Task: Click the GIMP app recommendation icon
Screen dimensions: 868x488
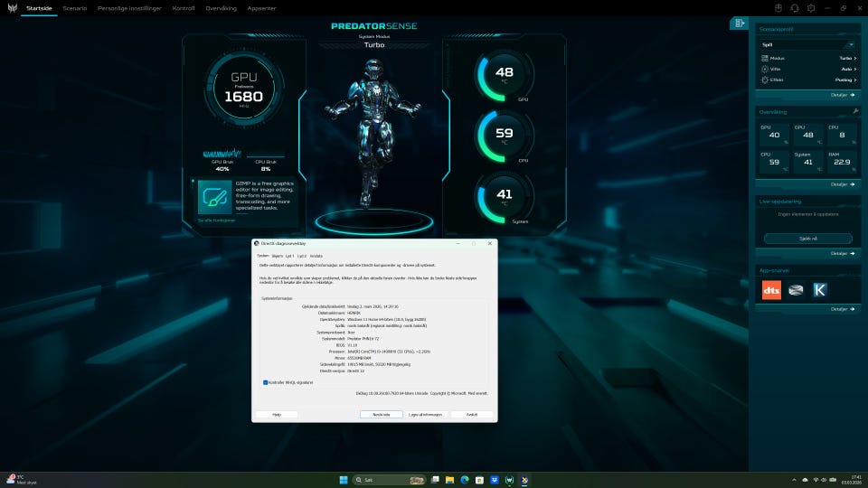Action: point(215,197)
